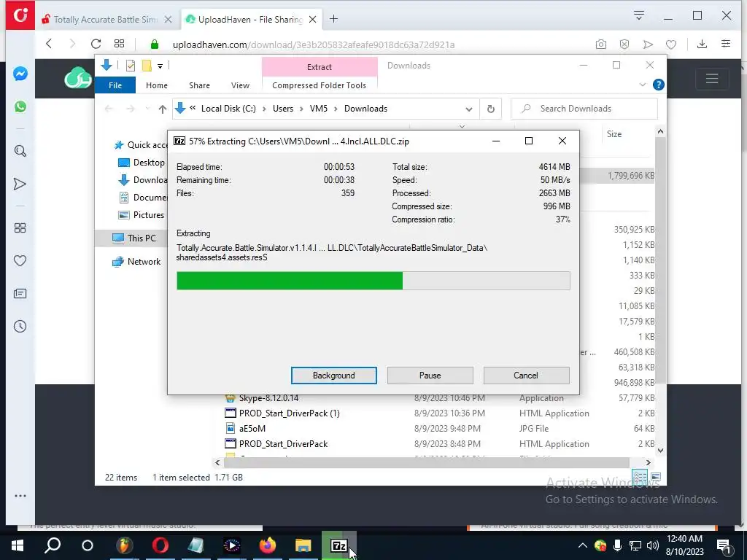Reload the UploadHaven page
Screen dimensions: 747x560
tap(96, 44)
